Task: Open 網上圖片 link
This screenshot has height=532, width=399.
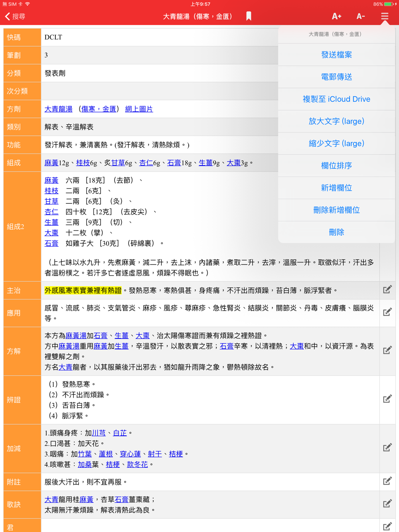Action: (139, 109)
